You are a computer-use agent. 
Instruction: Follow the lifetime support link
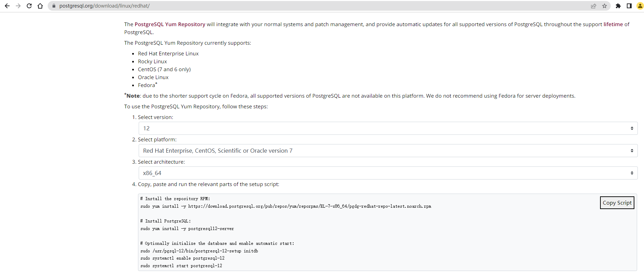tap(613, 24)
